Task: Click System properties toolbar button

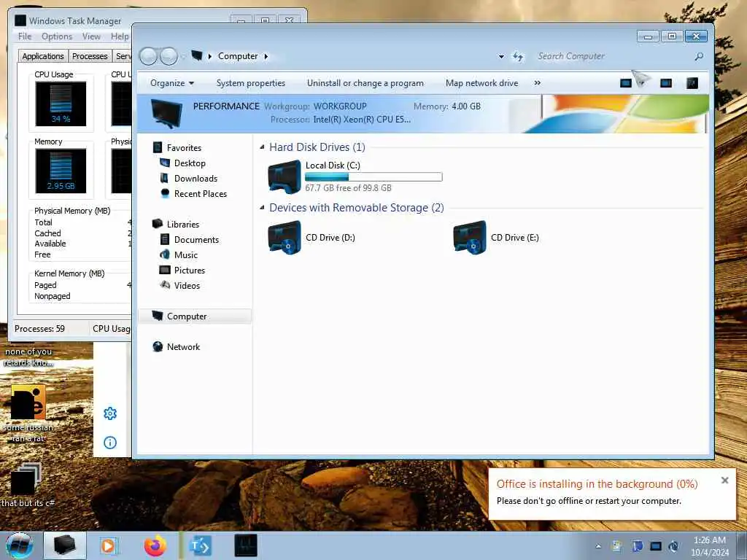Action: coord(251,83)
